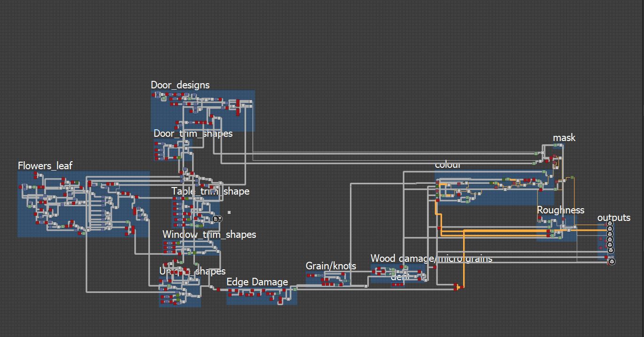Select the isolated grey node right of Table_trim_shape

click(229, 212)
